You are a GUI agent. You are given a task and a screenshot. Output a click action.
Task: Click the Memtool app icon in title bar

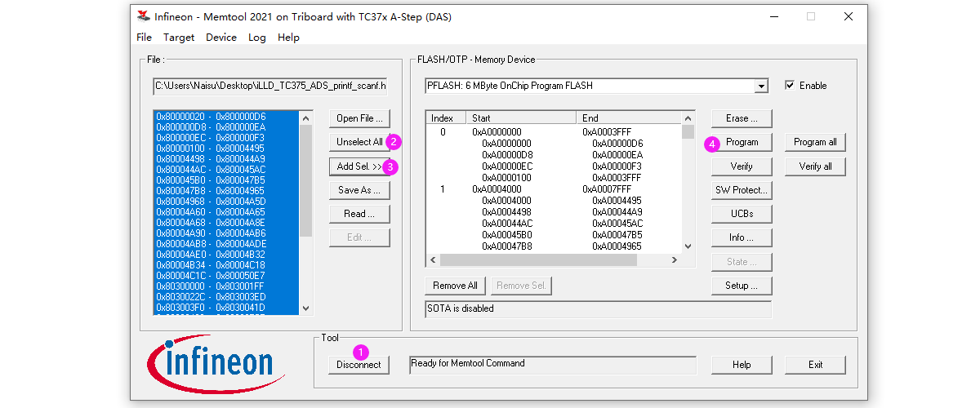[144, 16]
